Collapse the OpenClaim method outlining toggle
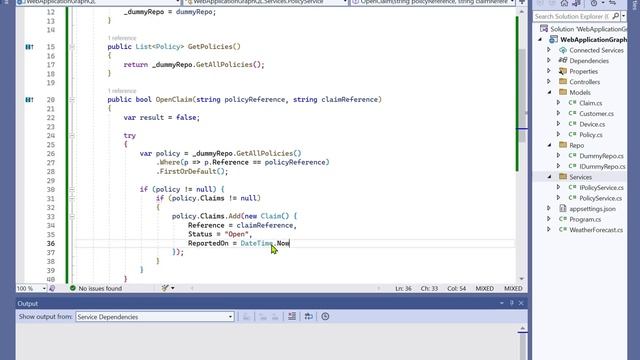640x360 pixels. (x=72, y=100)
